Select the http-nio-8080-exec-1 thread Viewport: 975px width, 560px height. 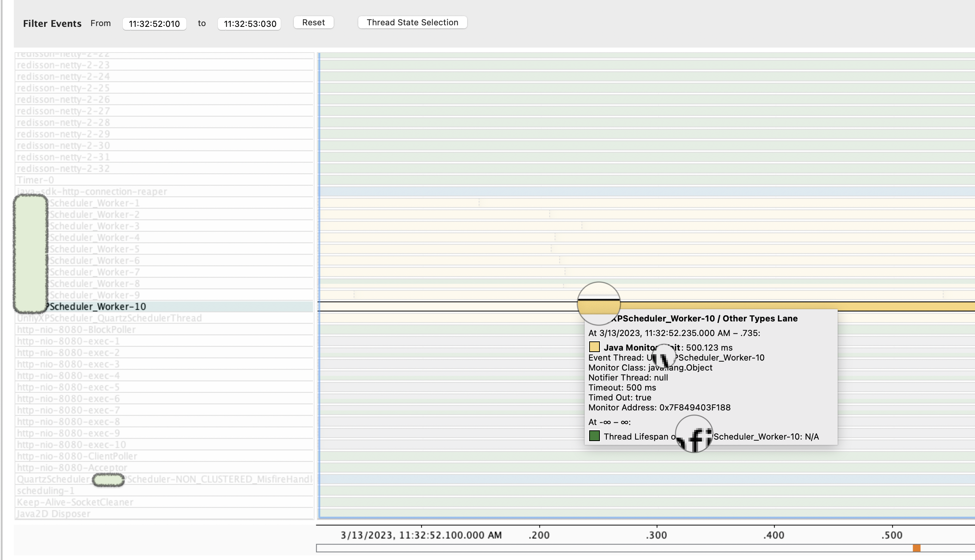pyautogui.click(x=68, y=341)
